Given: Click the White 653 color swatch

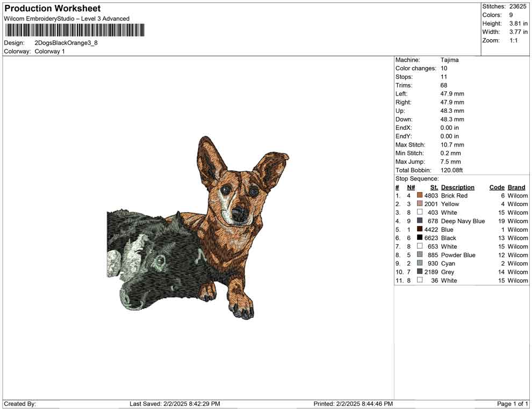Looking at the screenshot, I should pos(420,246).
